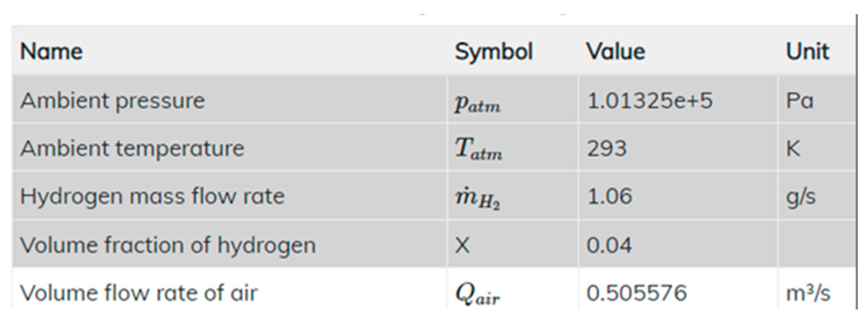Viewport: 868px width, 324px height.
Task: Click the Unit column header
Action: (808, 52)
